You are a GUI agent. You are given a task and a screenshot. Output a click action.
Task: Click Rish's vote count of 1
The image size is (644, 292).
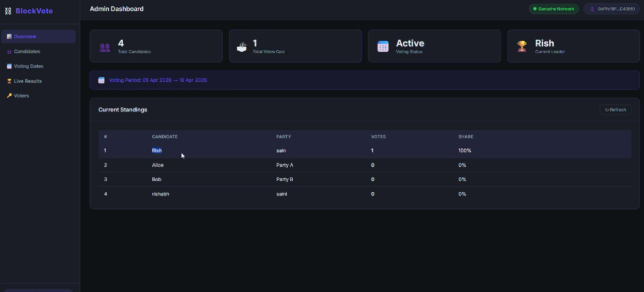372,150
